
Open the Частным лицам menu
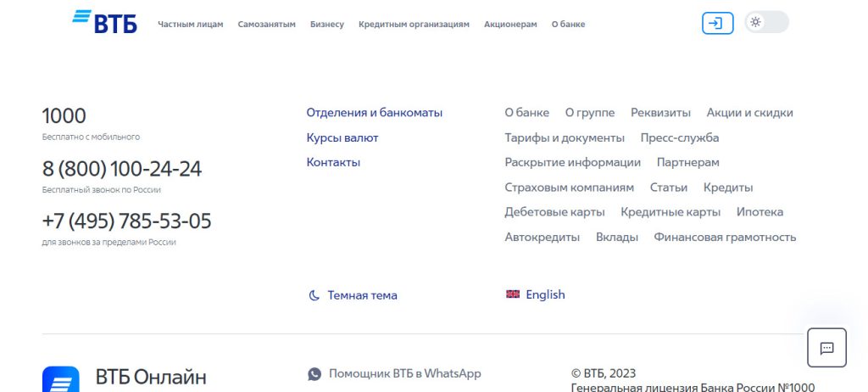[x=191, y=25]
